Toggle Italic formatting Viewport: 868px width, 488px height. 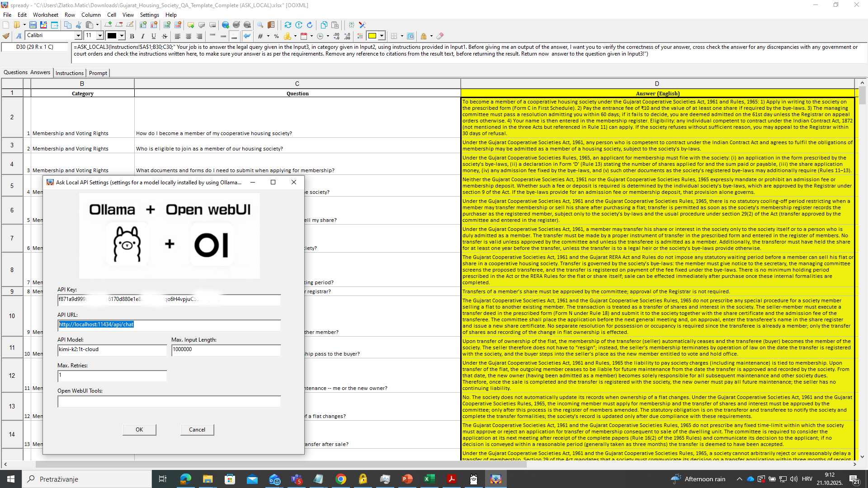coord(143,36)
